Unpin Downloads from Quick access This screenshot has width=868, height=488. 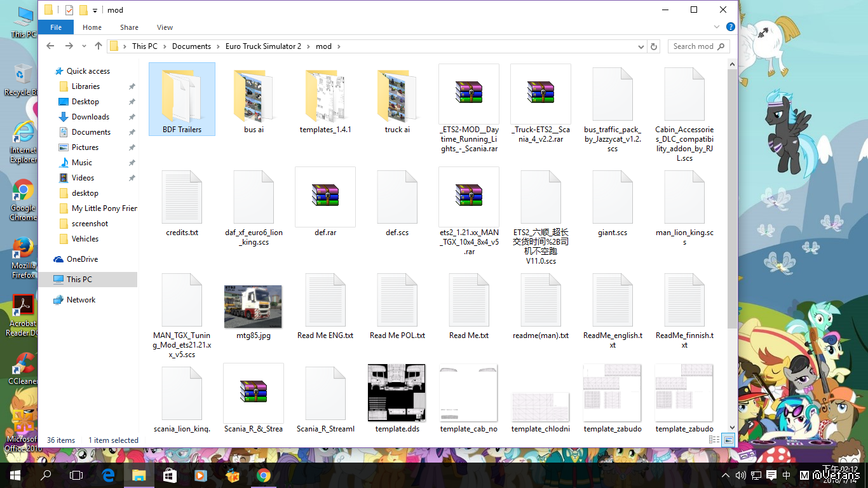132,117
